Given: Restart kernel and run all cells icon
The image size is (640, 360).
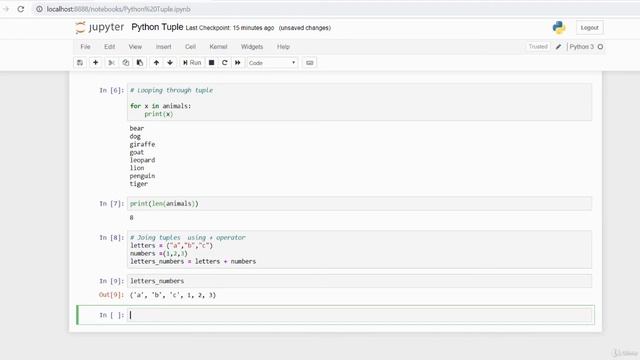Looking at the screenshot, I should pos(238,63).
